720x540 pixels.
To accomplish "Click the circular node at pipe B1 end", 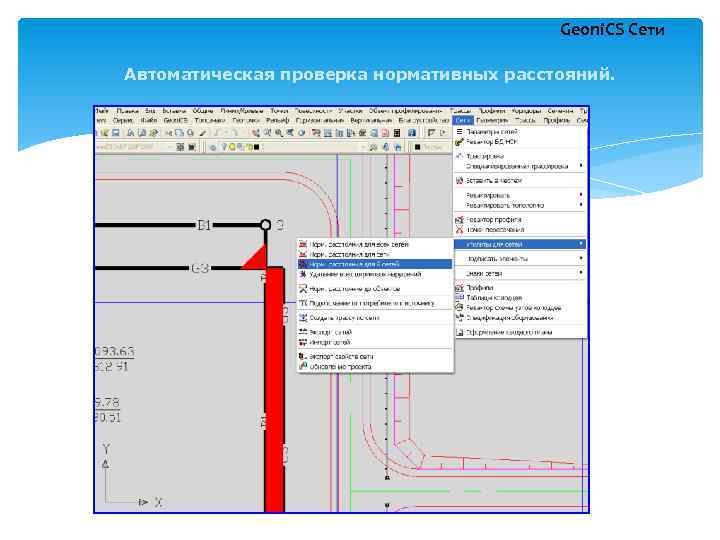I will pos(265,225).
